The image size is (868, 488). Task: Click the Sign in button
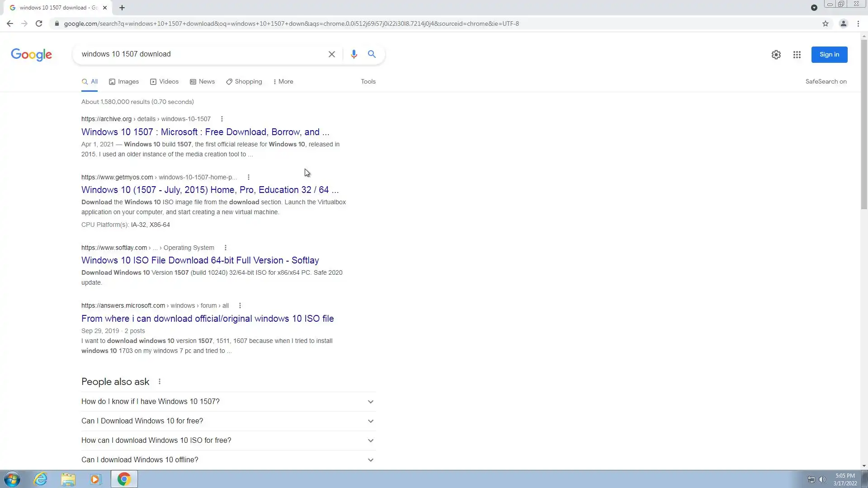coord(829,55)
